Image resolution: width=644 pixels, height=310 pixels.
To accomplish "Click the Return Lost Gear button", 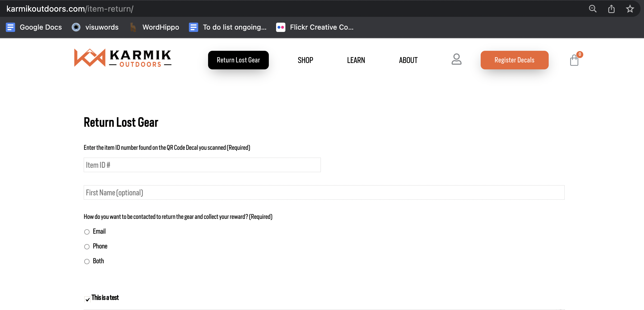I will tap(238, 60).
